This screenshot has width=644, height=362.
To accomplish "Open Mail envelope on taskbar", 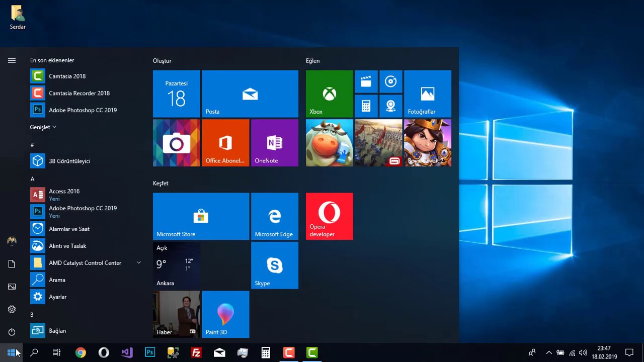I will pos(219,352).
